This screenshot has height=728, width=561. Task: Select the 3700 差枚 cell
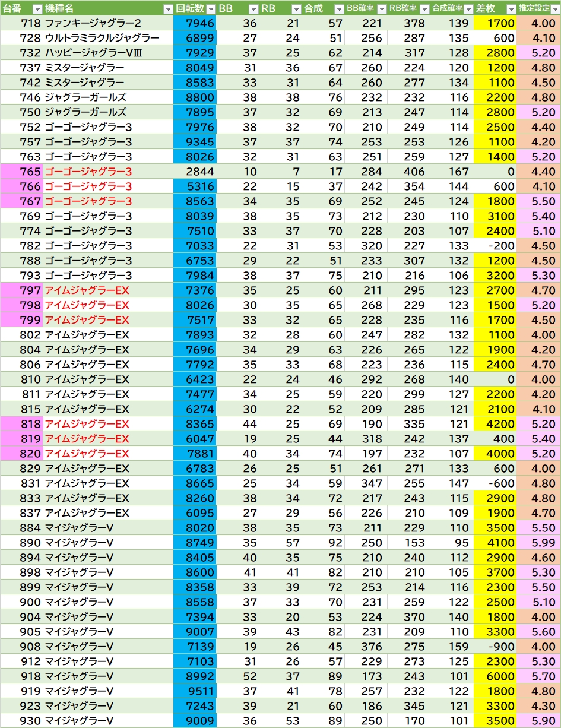pyautogui.click(x=495, y=572)
